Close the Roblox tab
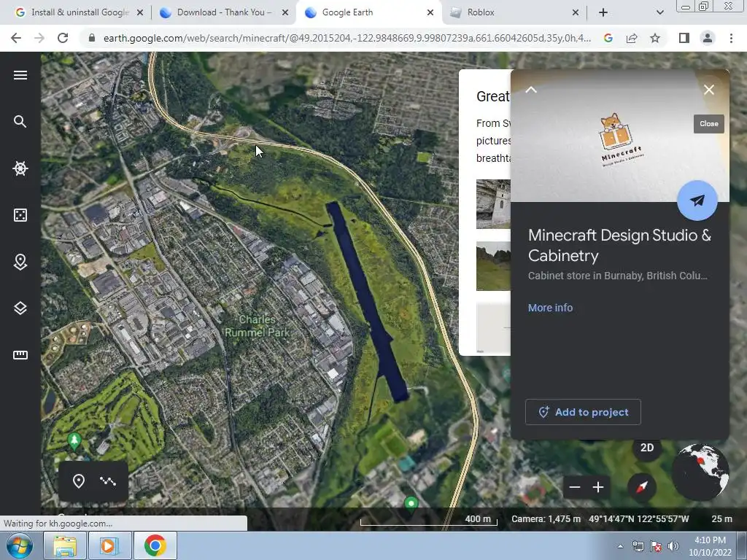The image size is (747, 560). (x=576, y=12)
